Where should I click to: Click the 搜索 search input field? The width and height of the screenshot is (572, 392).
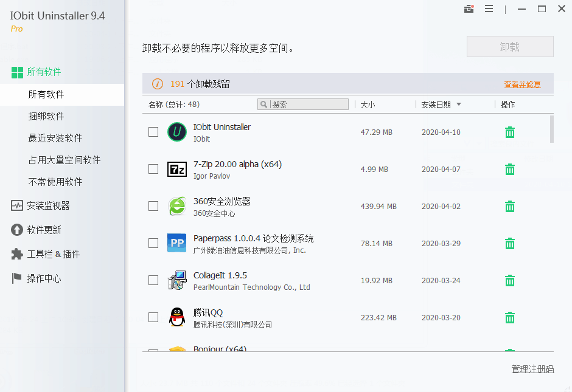coord(309,105)
